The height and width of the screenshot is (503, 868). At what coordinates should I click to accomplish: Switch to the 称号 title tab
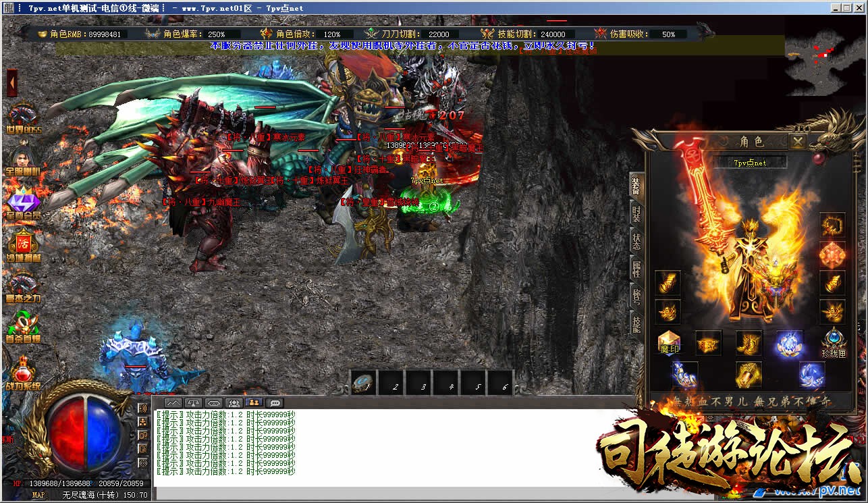coord(636,296)
